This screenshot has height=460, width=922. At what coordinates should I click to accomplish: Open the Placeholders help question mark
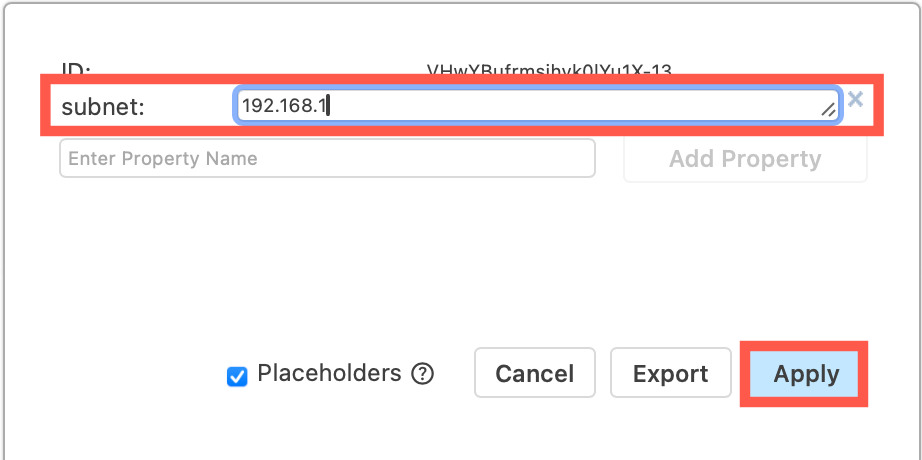tap(424, 374)
